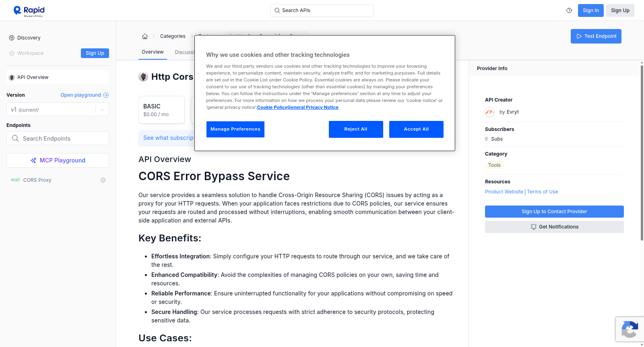Viewport: 644px width, 347px height.
Task: Accept All cookies
Action: [416, 129]
